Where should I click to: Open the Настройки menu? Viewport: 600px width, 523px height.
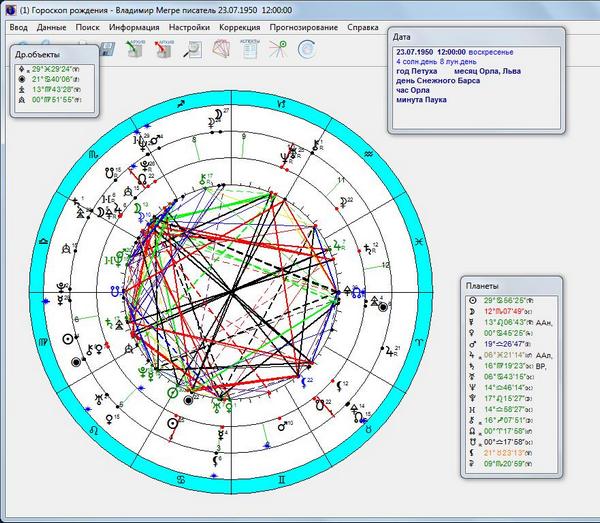pyautogui.click(x=189, y=28)
